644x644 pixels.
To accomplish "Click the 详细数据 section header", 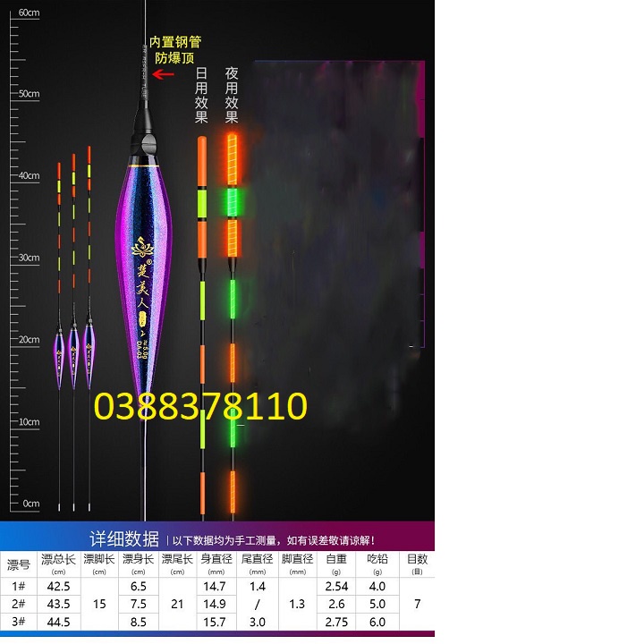I will pos(124,539).
